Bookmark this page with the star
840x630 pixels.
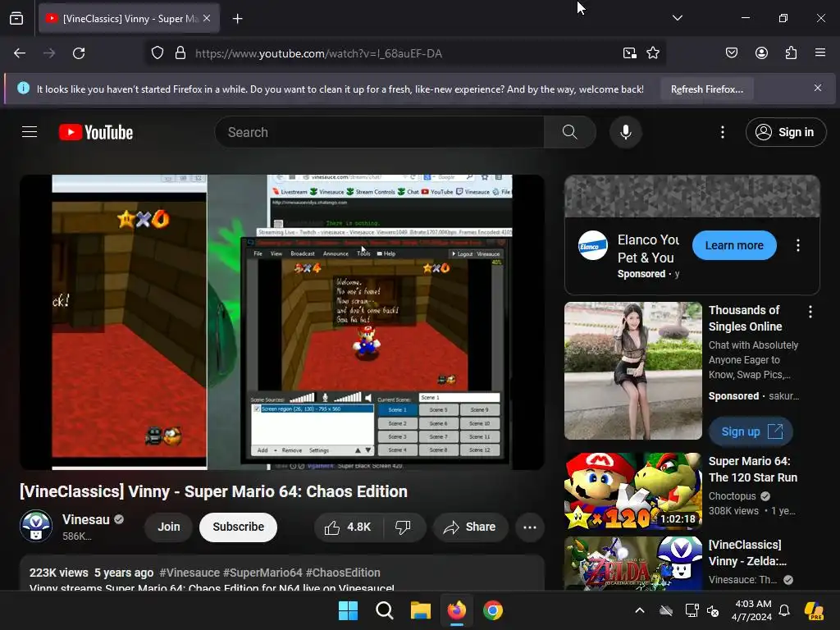click(x=652, y=53)
